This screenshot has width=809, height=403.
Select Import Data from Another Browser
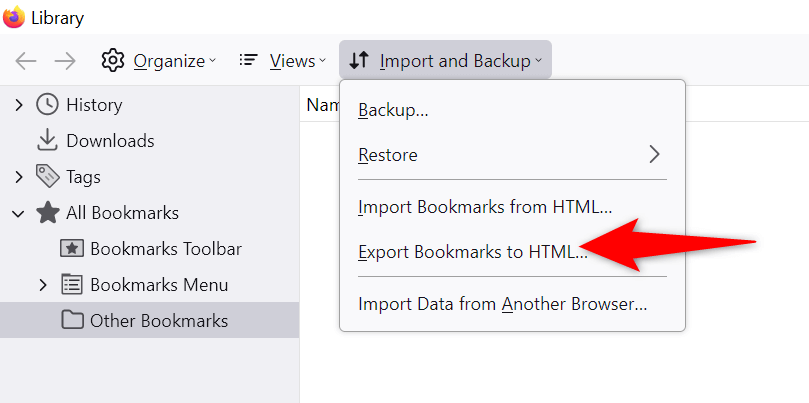pyautogui.click(x=502, y=304)
